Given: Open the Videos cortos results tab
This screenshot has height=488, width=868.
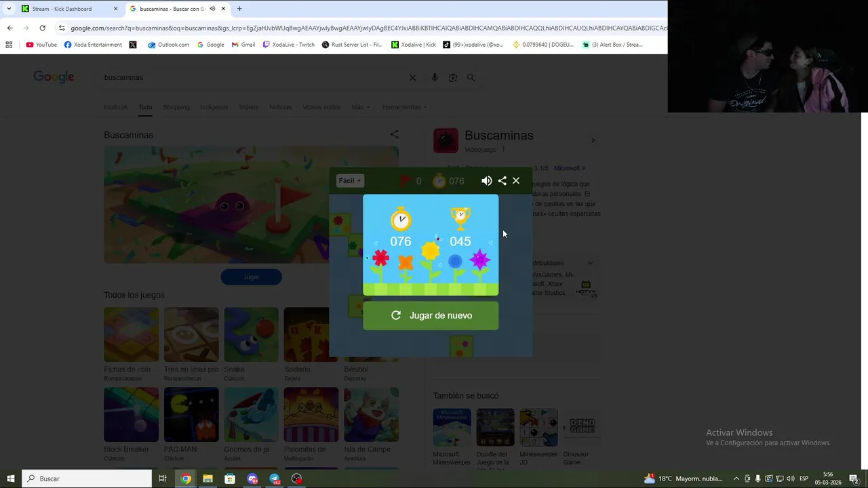Looking at the screenshot, I should (321, 107).
